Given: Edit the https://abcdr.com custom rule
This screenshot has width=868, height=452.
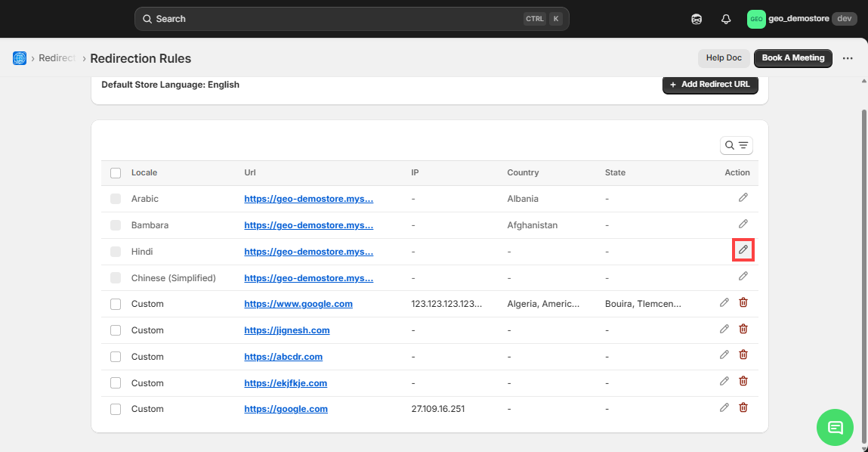Looking at the screenshot, I should [724, 355].
